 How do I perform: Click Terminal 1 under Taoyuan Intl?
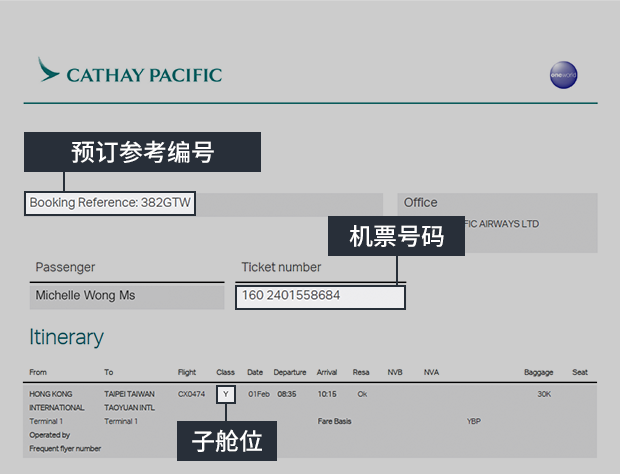(121, 421)
